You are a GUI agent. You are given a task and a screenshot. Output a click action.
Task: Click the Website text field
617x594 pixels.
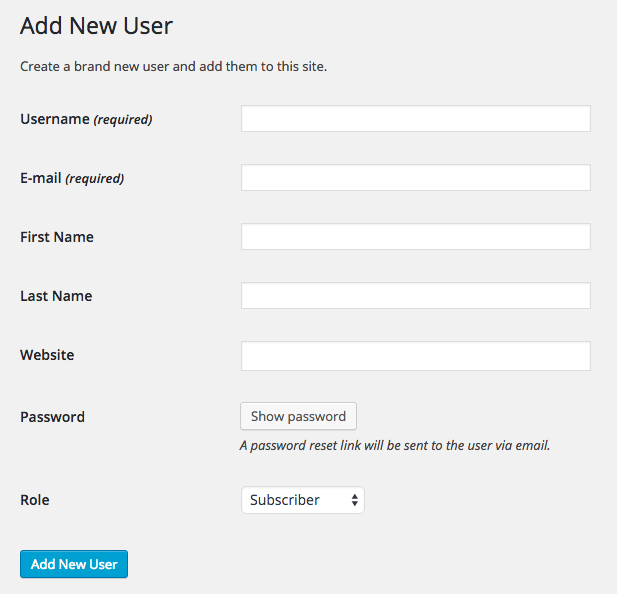pyautogui.click(x=415, y=356)
